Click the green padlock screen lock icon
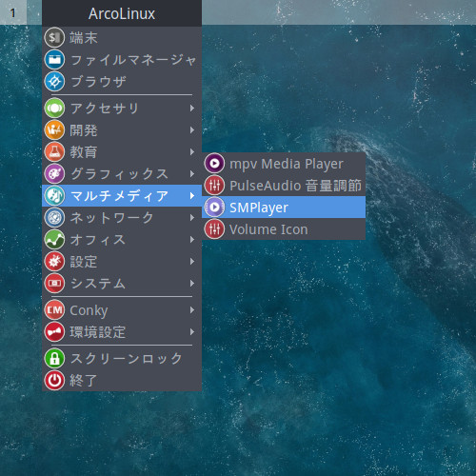 [x=54, y=359]
